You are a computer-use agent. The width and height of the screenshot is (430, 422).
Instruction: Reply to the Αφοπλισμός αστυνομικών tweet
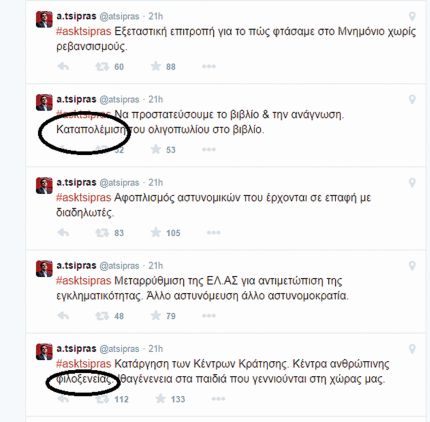63,232
